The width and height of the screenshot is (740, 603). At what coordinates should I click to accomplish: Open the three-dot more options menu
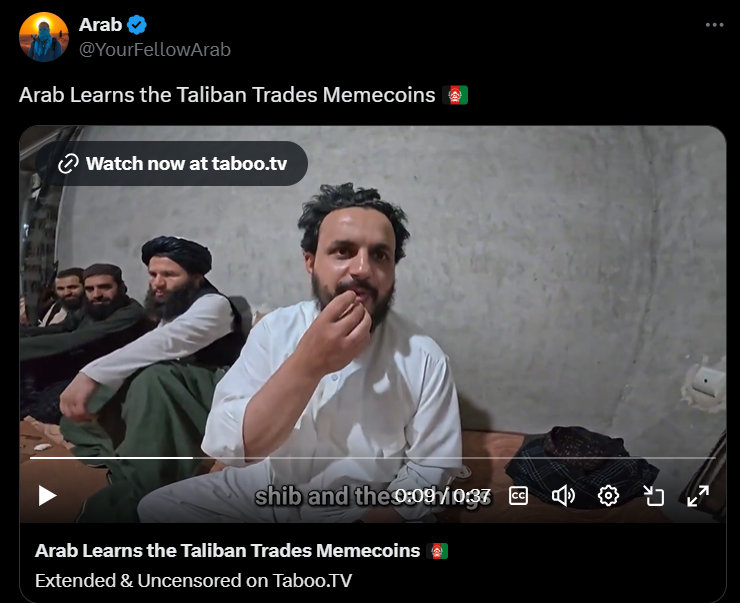[715, 25]
